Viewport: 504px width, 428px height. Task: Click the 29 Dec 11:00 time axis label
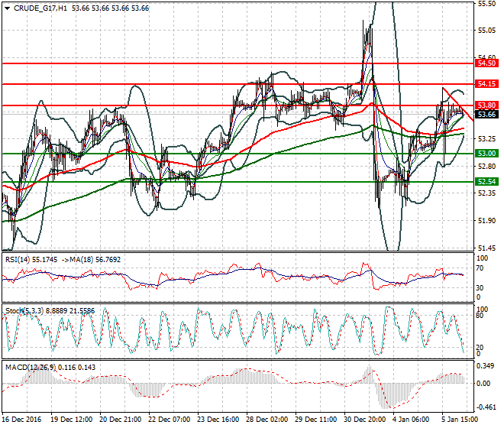(315, 420)
